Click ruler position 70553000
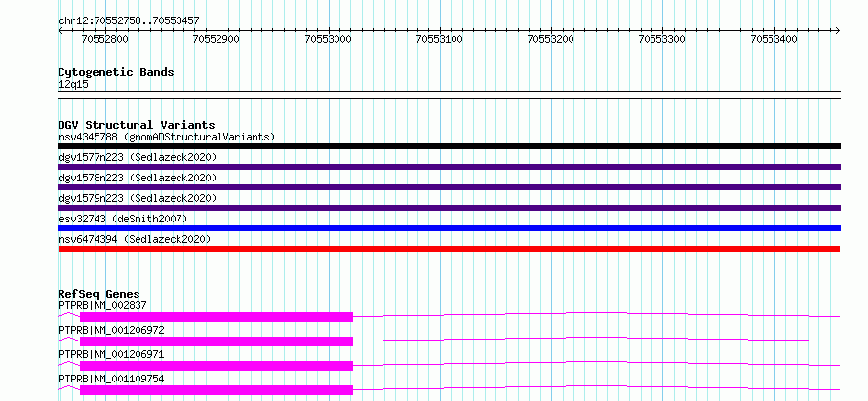The height and width of the screenshot is (401, 868). coord(329,39)
